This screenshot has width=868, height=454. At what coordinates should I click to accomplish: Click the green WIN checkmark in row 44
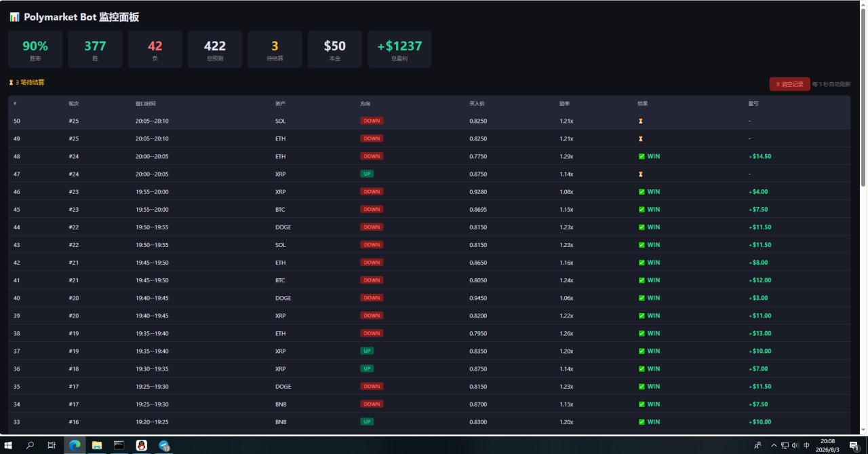tap(642, 227)
